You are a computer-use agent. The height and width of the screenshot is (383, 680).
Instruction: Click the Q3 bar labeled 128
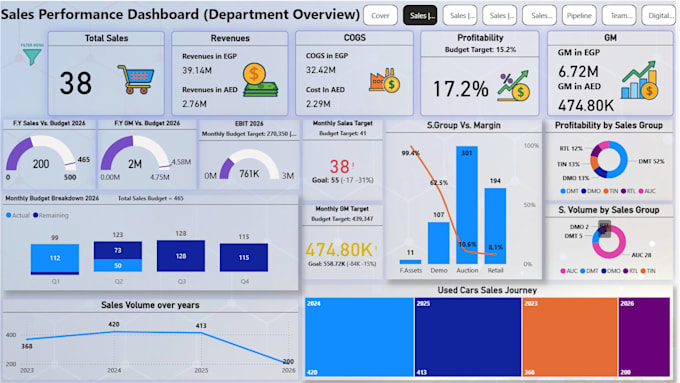tap(181, 256)
